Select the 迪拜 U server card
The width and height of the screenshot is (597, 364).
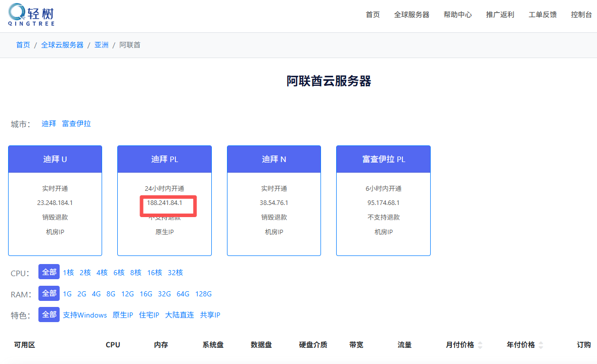pyautogui.click(x=55, y=200)
